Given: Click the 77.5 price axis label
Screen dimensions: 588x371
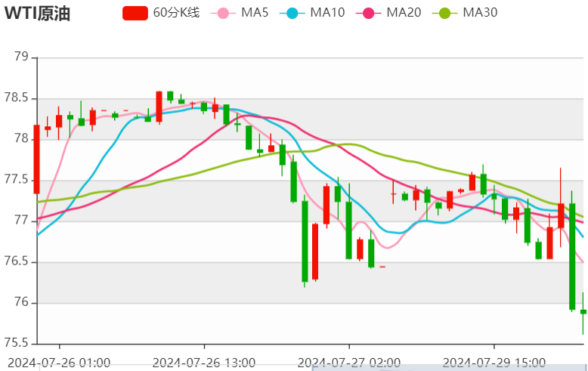Looking at the screenshot, I should coord(16,180).
